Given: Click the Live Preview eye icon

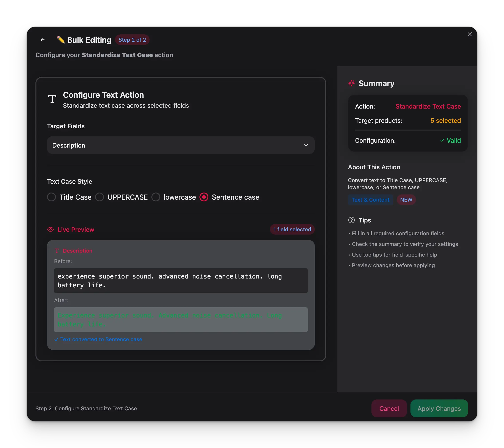Looking at the screenshot, I should [50, 230].
